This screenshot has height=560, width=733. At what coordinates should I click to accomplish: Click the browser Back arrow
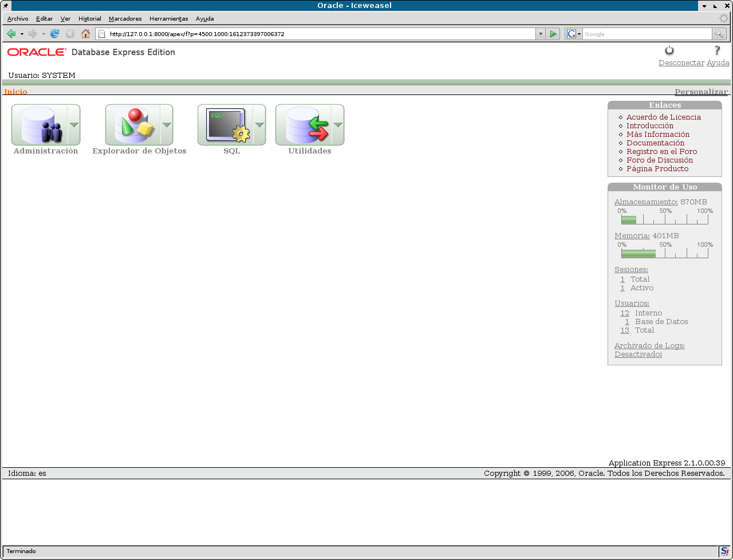click(11, 34)
